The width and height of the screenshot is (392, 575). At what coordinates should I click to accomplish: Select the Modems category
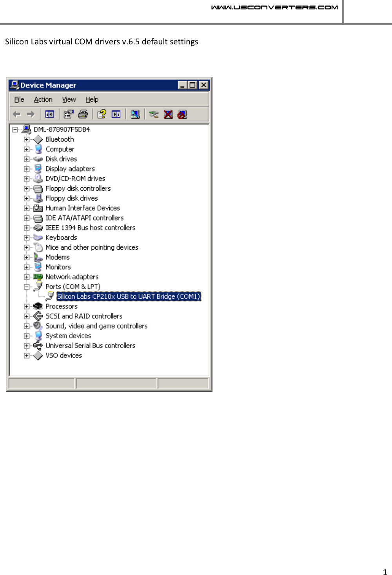(x=57, y=257)
